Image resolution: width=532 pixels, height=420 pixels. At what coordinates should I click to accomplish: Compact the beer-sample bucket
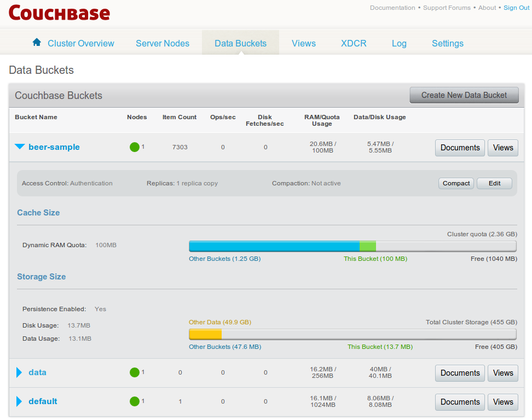click(x=456, y=183)
